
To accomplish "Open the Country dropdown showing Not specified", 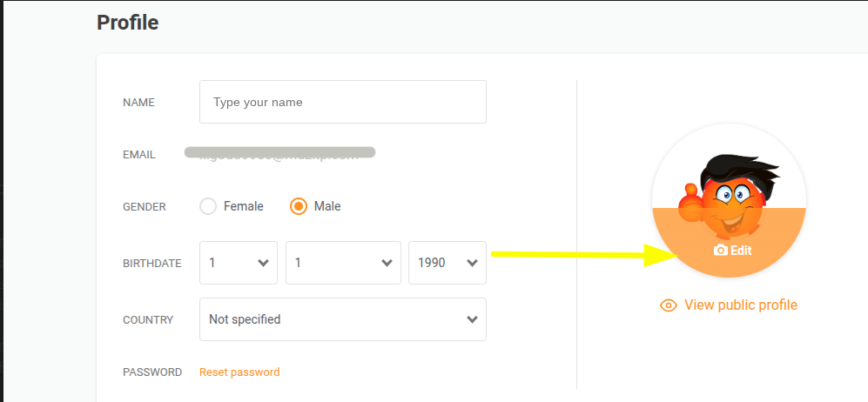I will pyautogui.click(x=343, y=319).
